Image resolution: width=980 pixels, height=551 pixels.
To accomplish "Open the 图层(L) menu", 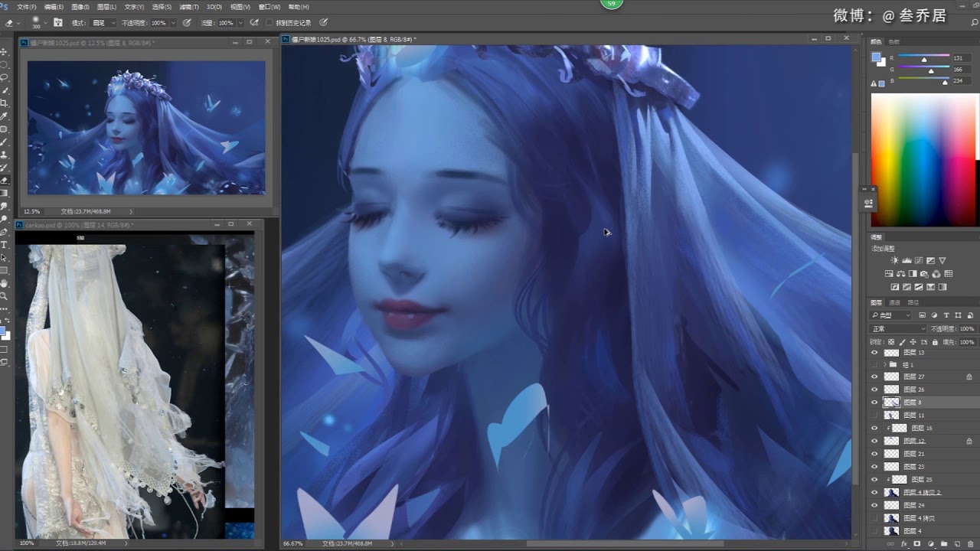I will pos(106,7).
